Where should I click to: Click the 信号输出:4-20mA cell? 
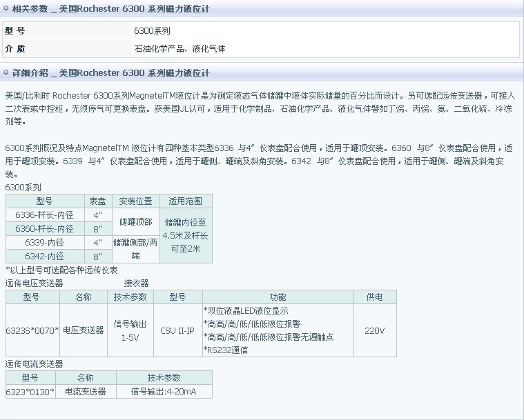pyautogui.click(x=164, y=391)
